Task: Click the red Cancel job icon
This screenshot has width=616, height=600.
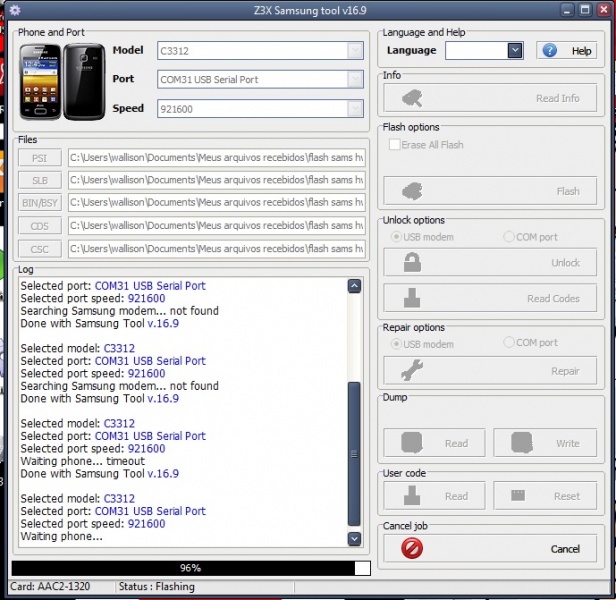Action: click(x=411, y=548)
